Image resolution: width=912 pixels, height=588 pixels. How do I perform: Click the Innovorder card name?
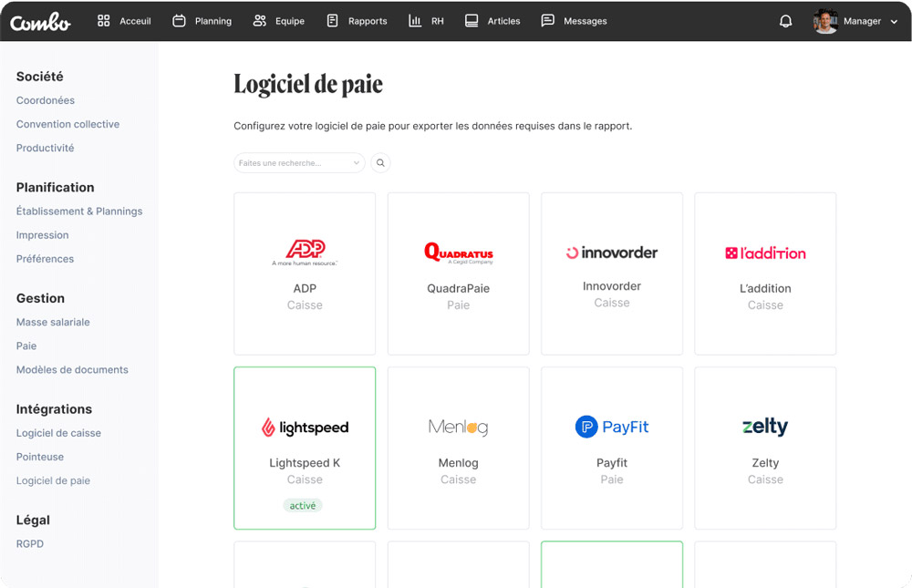[612, 286]
